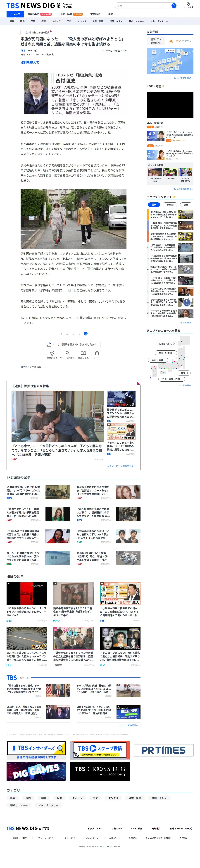Viewport: 200px width, 868px height.
Task: Click the 暮らし・マネー category pill at bottom
Action: click(19, 805)
